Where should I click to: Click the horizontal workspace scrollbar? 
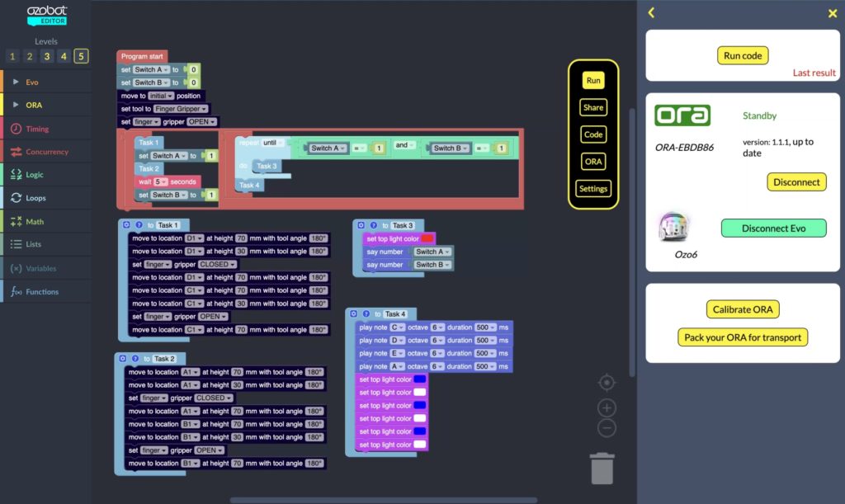[x=384, y=500]
